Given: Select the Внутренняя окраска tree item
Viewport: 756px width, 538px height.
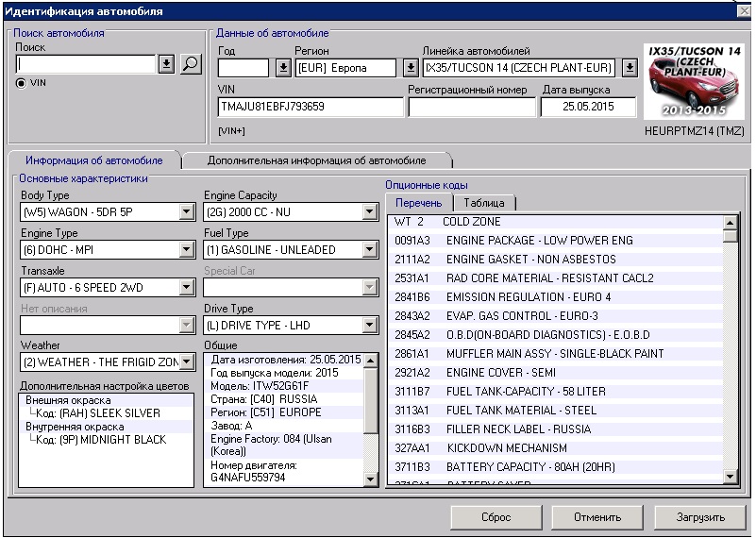Looking at the screenshot, I should point(75,427).
